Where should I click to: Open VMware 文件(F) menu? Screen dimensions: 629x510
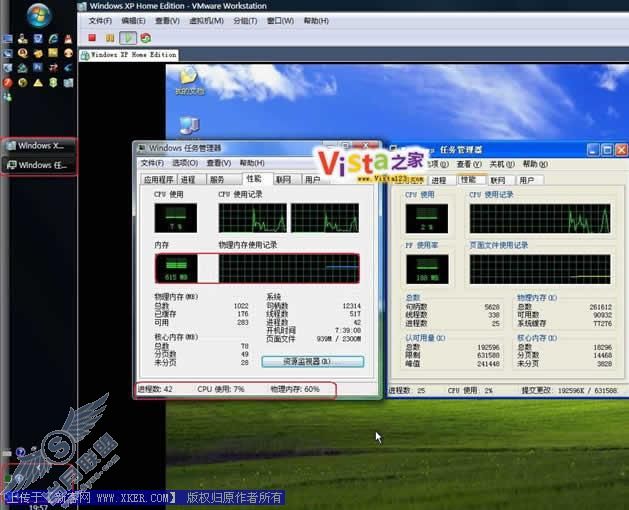100,21
